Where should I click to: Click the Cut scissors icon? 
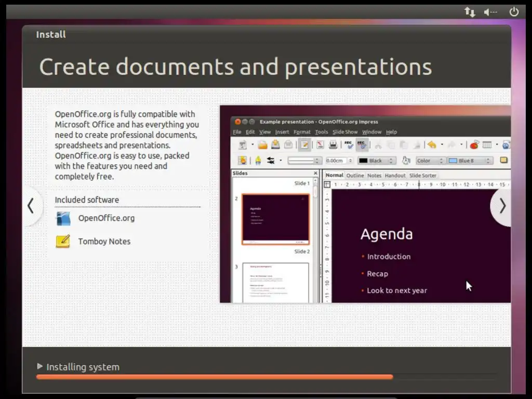coord(378,145)
